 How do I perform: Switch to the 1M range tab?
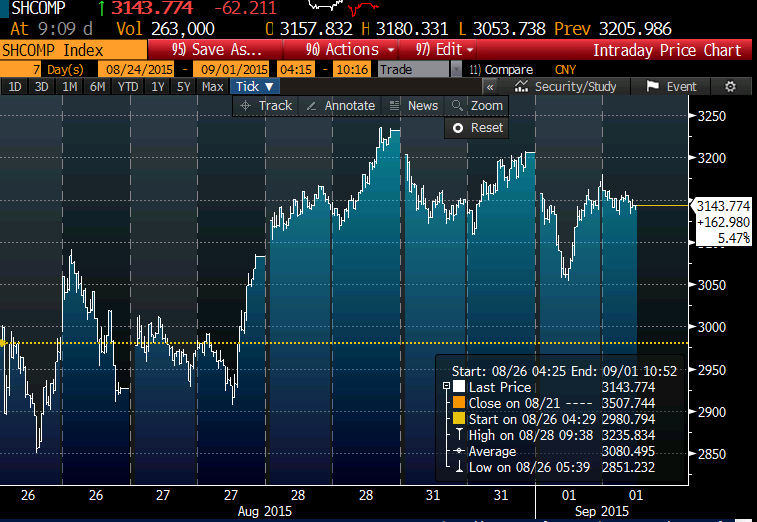[70, 87]
